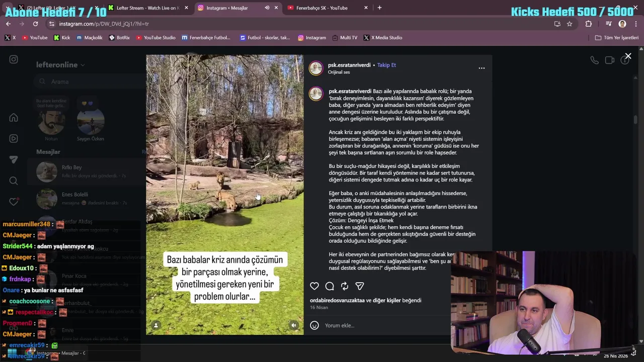Open the comment bubble icon on the post
Viewport: 644px width, 362px height.
pyautogui.click(x=330, y=286)
